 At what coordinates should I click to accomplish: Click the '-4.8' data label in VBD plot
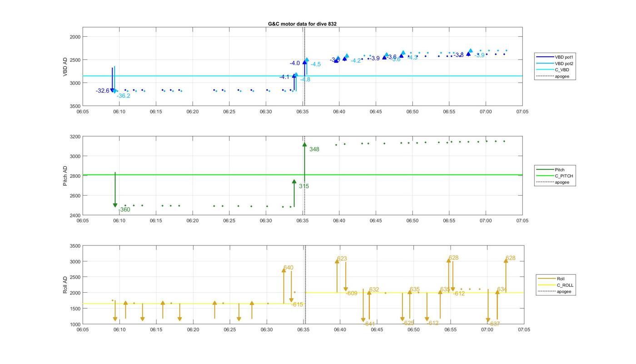pos(305,79)
